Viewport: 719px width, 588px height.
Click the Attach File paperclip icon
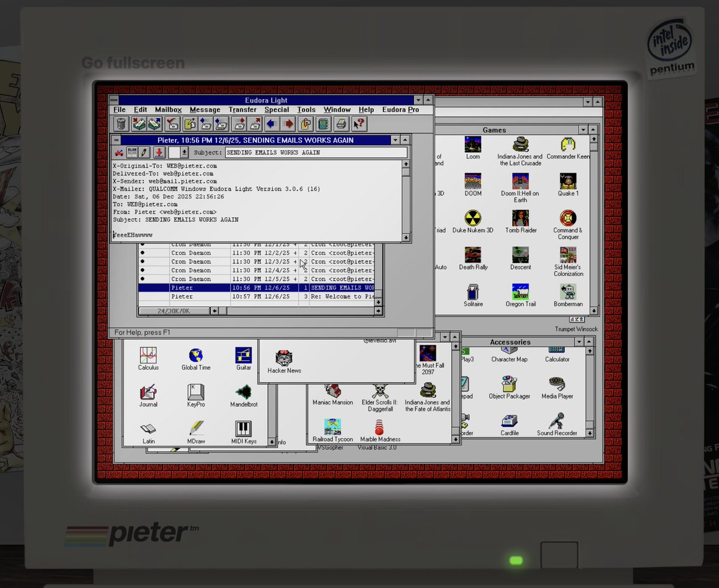point(306,123)
